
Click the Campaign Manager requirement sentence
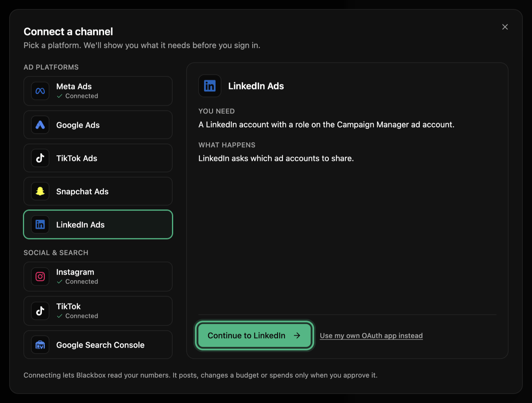tap(326, 125)
